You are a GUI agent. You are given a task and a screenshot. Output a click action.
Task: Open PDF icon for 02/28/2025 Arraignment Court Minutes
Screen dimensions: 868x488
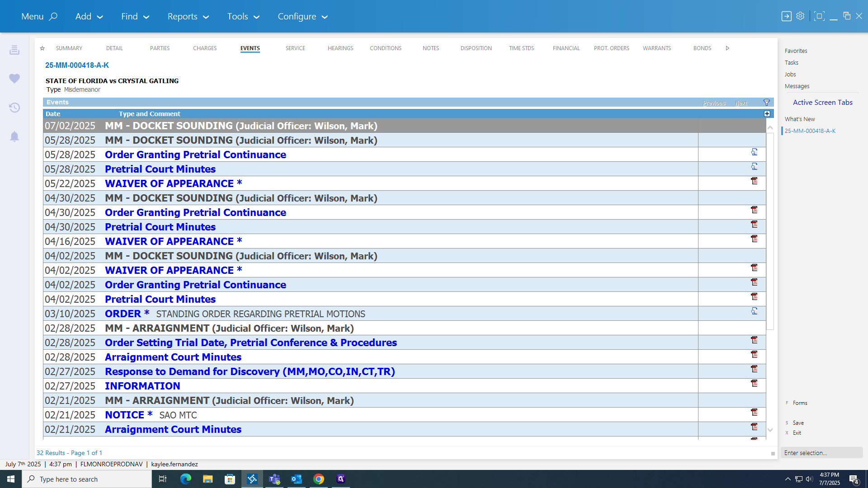pyautogui.click(x=754, y=354)
